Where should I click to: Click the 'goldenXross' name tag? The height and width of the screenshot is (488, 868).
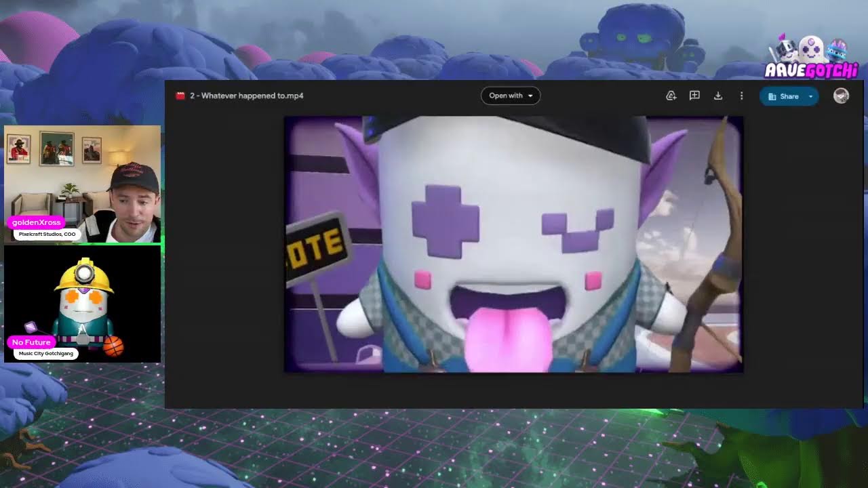[37, 222]
